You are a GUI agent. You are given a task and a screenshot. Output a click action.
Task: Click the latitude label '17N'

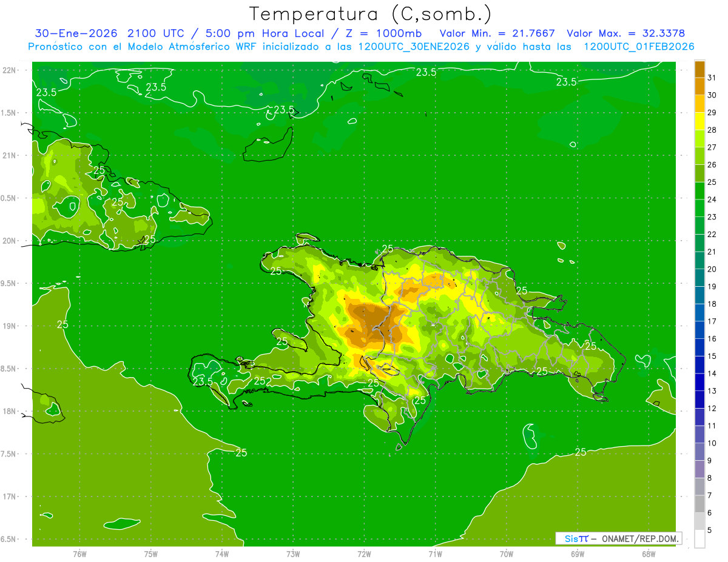(8, 497)
